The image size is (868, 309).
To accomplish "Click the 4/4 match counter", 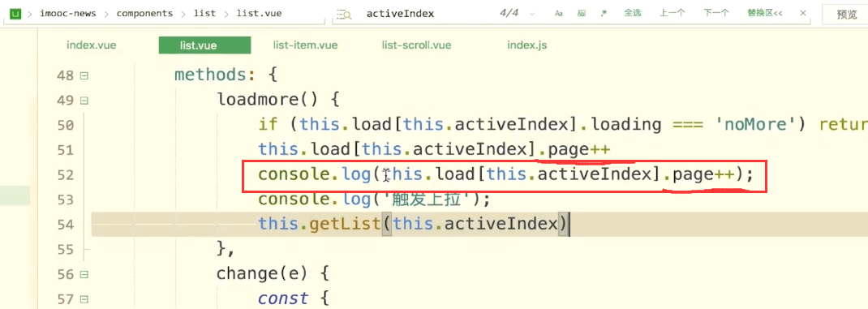I will click(x=509, y=13).
